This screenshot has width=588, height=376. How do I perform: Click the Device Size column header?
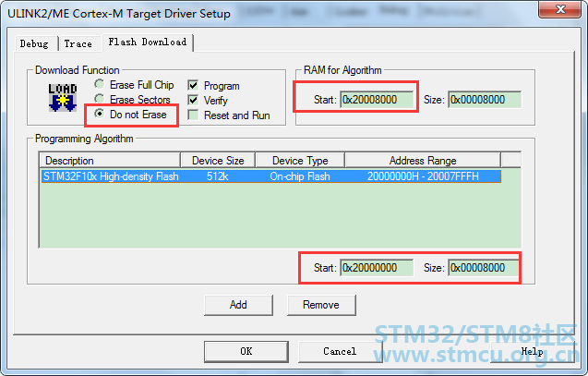point(218,161)
